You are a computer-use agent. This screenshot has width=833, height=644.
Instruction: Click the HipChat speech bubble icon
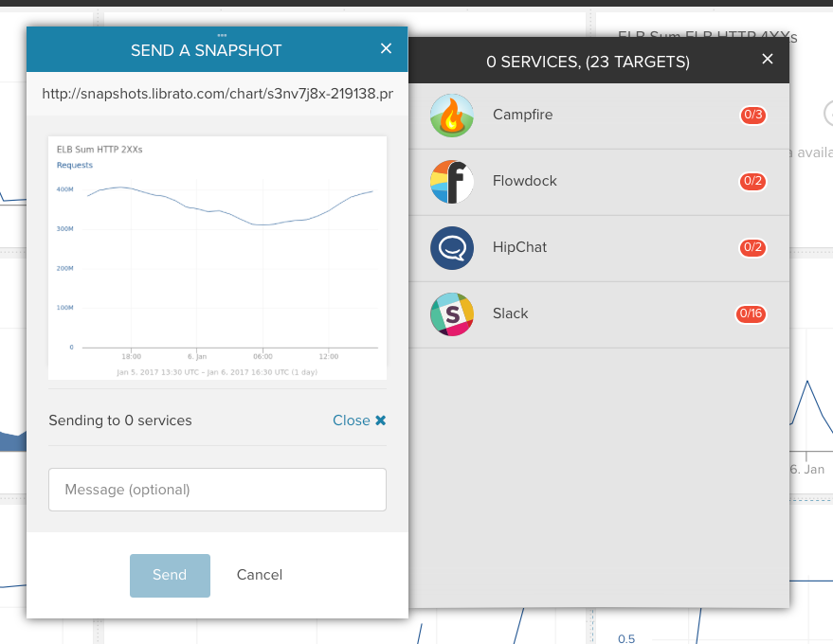pos(452,248)
